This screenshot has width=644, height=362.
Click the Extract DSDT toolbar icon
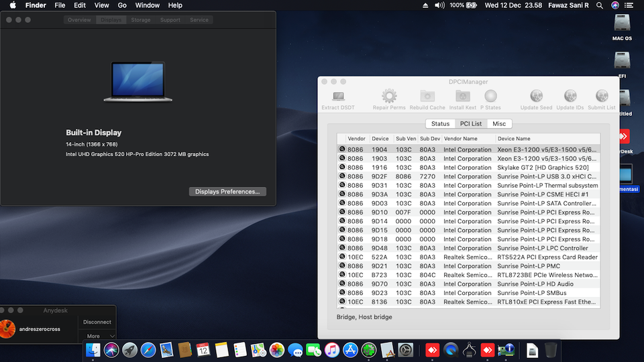(x=338, y=97)
